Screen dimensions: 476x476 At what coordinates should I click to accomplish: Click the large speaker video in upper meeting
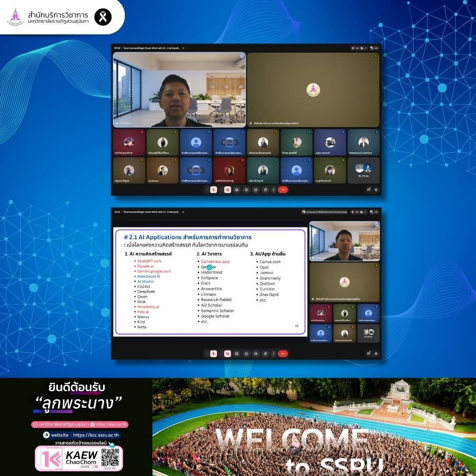(179, 90)
